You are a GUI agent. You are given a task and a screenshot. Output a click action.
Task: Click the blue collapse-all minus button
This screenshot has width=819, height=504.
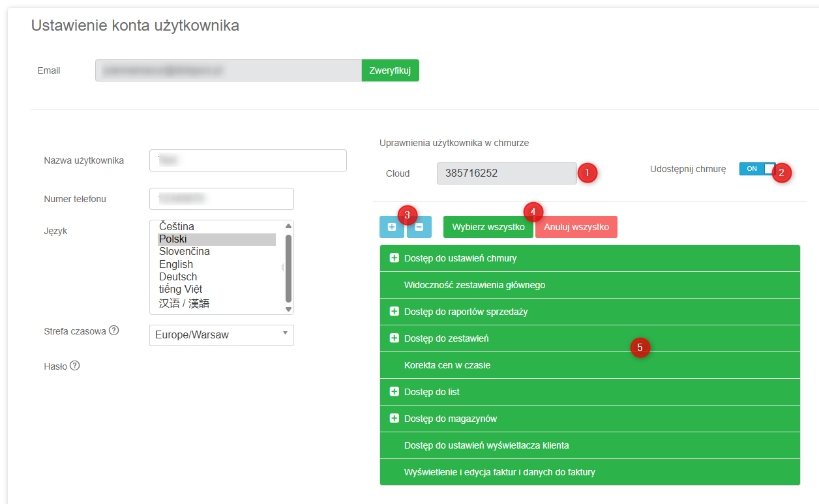419,227
